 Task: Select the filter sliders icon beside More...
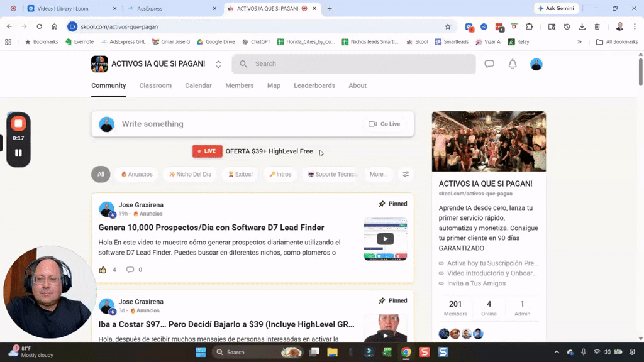(406, 174)
